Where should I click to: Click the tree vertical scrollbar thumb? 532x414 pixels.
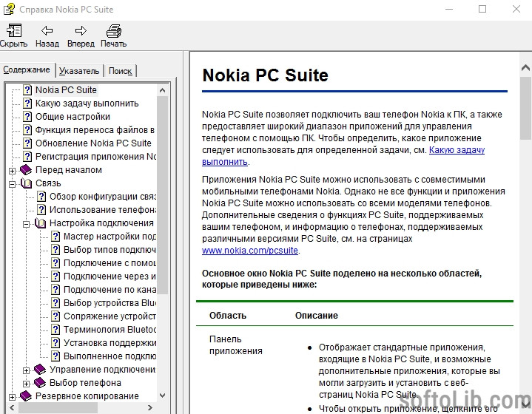click(163, 195)
